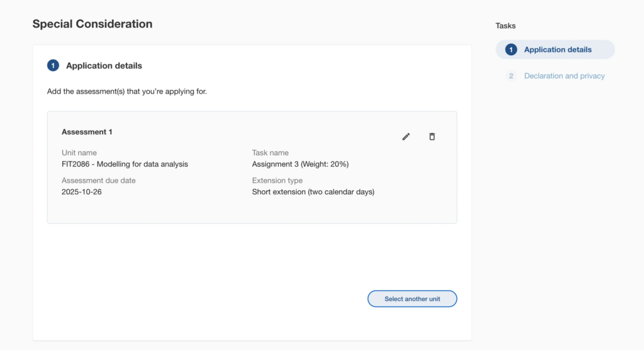644x350 pixels.
Task: Select the Assessment 1 card title
Action: (87, 132)
